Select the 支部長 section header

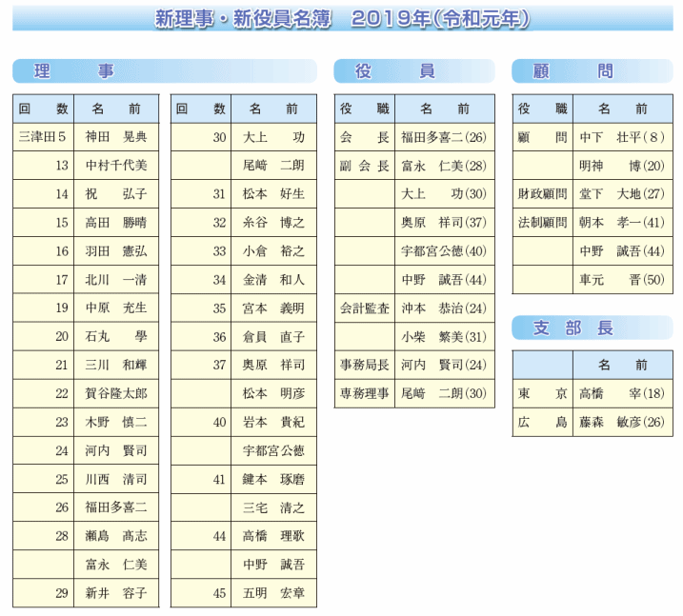coord(593,328)
